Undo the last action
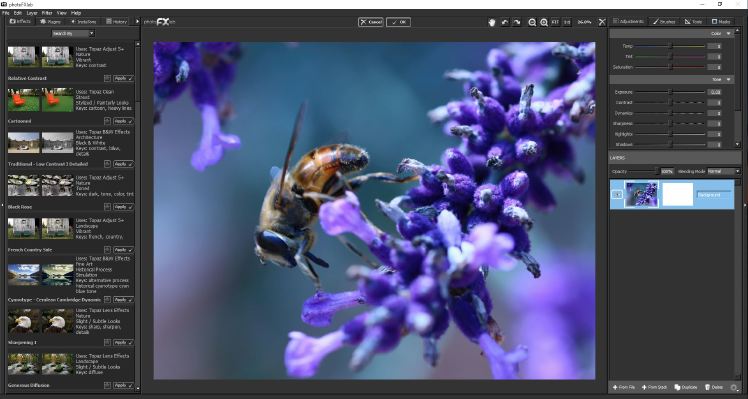 pos(505,22)
